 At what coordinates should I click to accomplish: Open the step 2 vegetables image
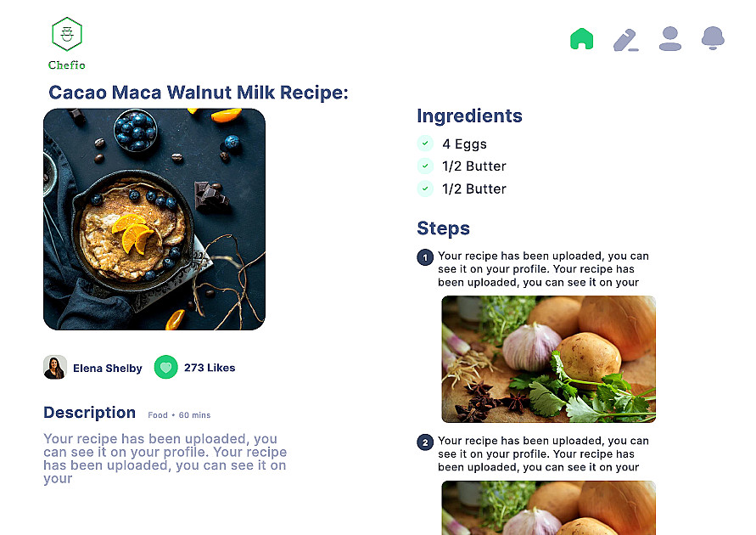tap(549, 508)
